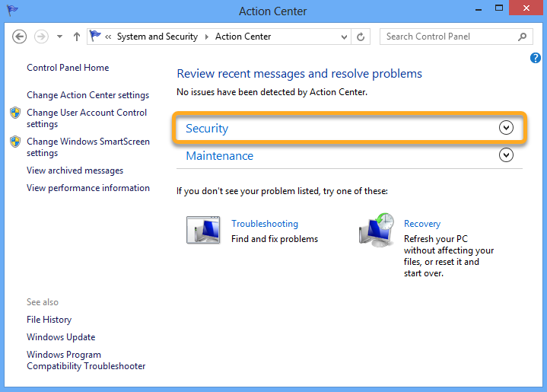Select System and Security breadcrumb

(157, 37)
